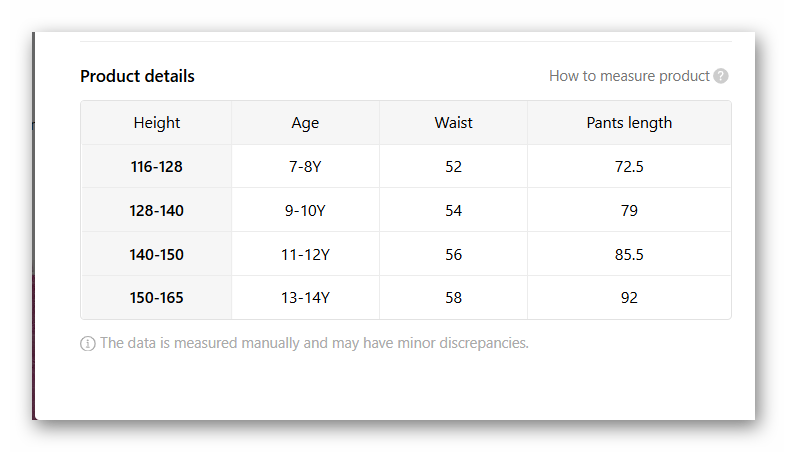Select the 150-165 height row
The width and height of the screenshot is (787, 452).
point(157,298)
